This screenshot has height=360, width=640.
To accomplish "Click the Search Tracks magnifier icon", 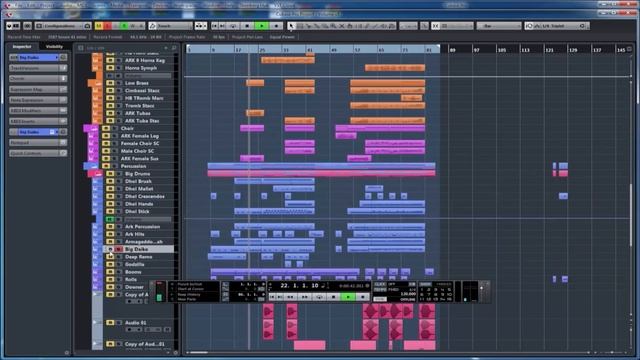I will point(174,48).
